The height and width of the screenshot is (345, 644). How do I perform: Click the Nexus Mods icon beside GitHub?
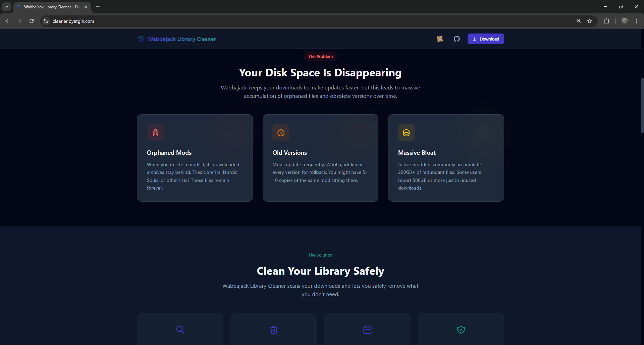(x=440, y=39)
